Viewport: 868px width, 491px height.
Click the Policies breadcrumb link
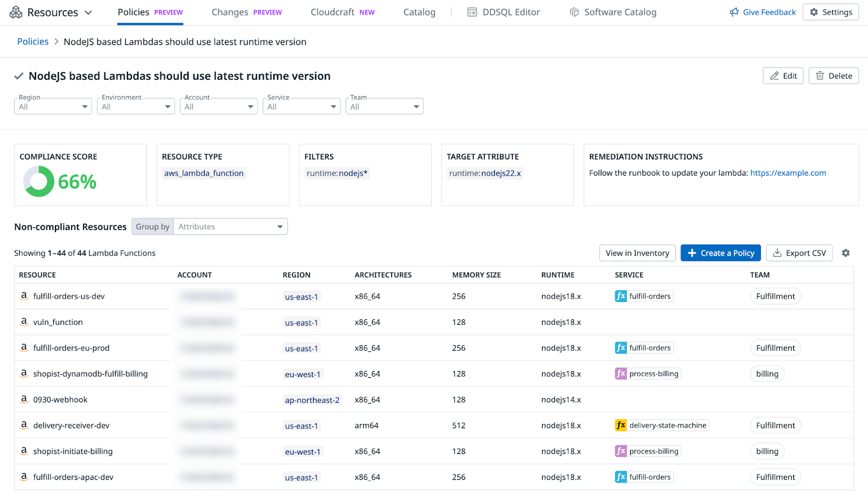point(33,42)
